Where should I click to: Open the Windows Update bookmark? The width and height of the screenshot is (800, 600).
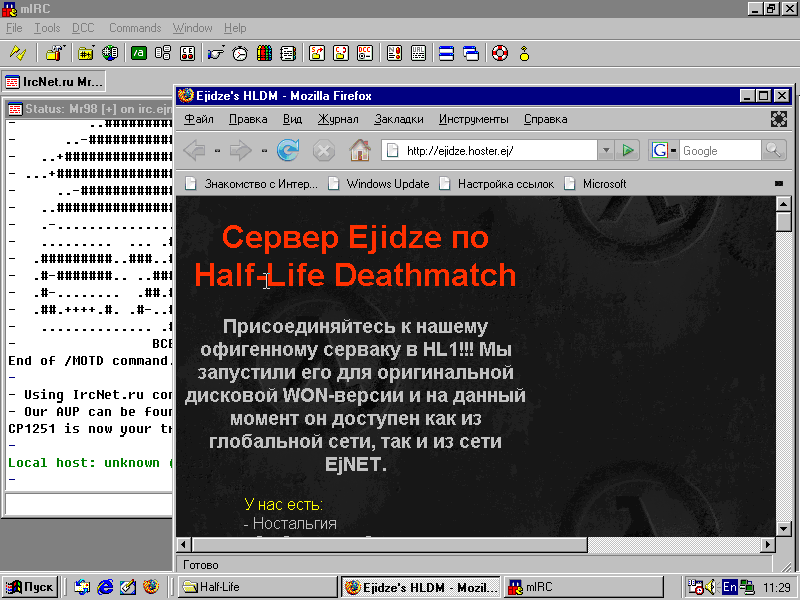pos(379,184)
